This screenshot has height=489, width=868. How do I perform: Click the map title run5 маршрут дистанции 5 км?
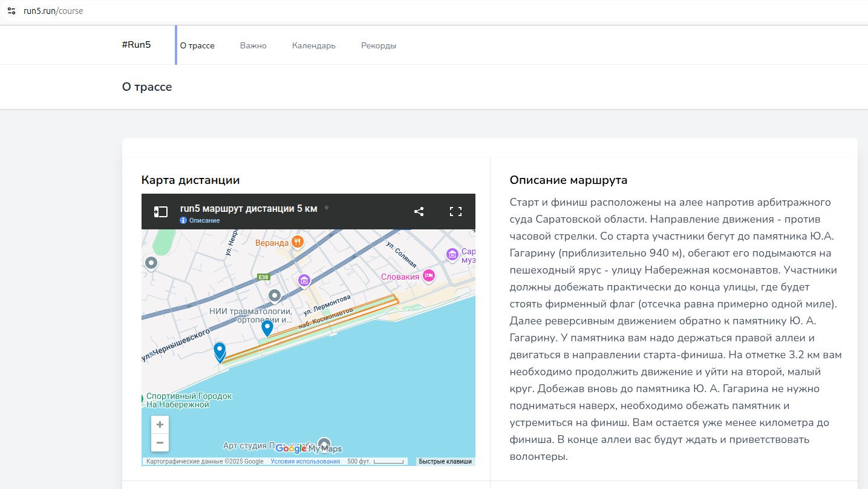[249, 208]
